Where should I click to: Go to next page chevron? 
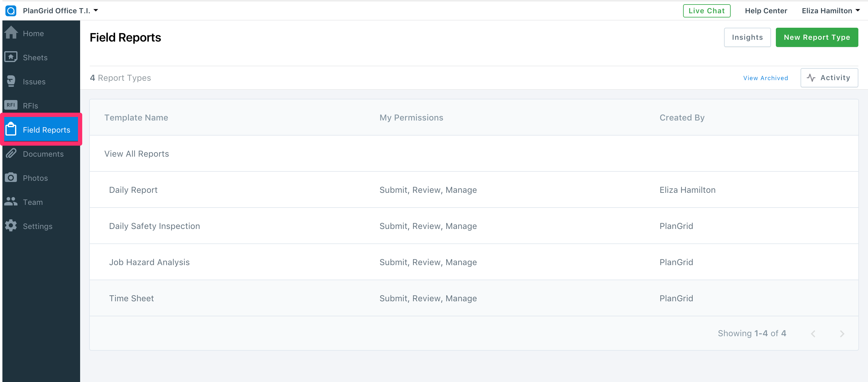[x=842, y=334]
